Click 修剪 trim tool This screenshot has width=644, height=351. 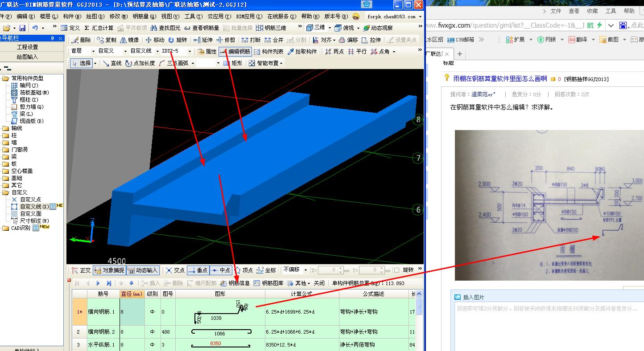click(225, 40)
